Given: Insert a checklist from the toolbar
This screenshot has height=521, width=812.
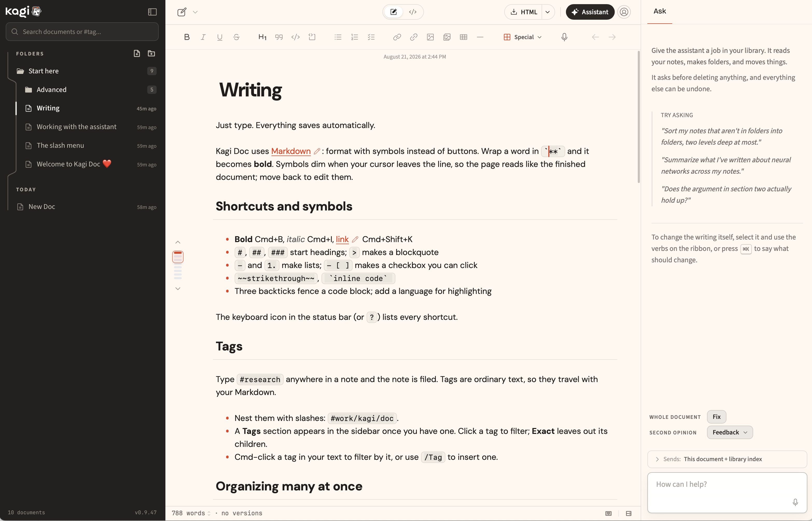Looking at the screenshot, I should (371, 37).
